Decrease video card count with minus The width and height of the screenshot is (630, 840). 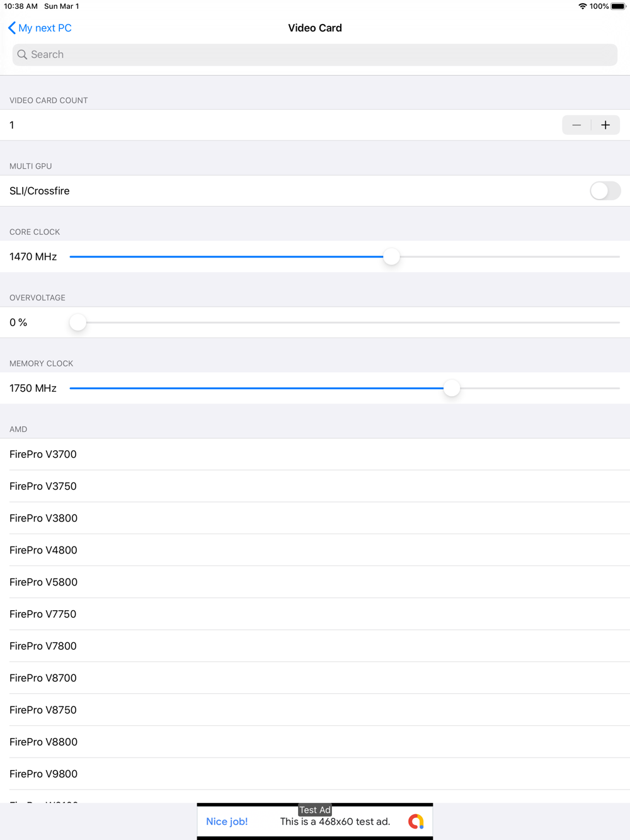(576, 125)
